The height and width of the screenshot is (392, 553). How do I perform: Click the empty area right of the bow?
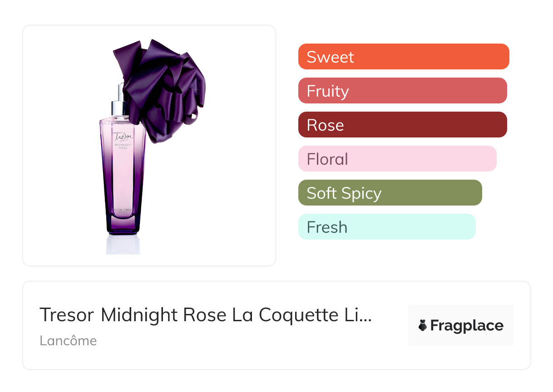point(241,91)
